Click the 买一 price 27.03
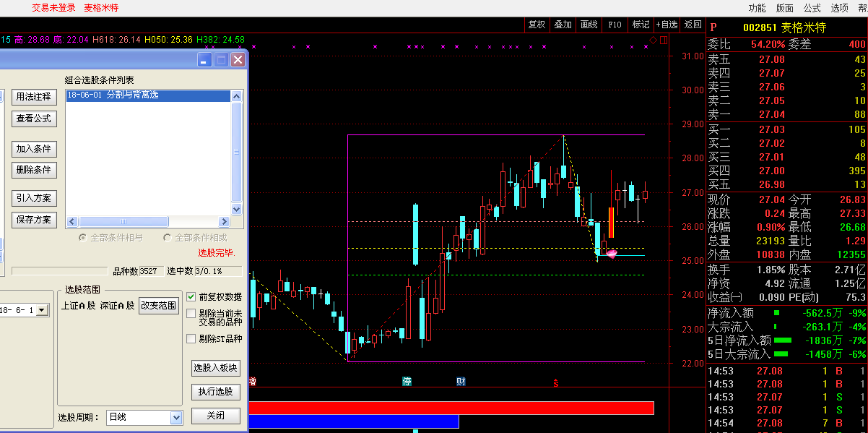The height and width of the screenshot is (433, 868). [x=771, y=129]
